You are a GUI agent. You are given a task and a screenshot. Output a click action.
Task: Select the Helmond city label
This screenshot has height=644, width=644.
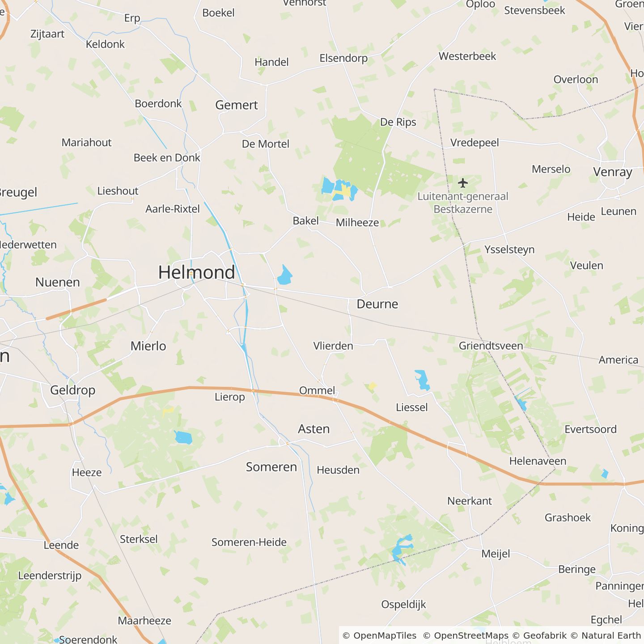click(196, 272)
